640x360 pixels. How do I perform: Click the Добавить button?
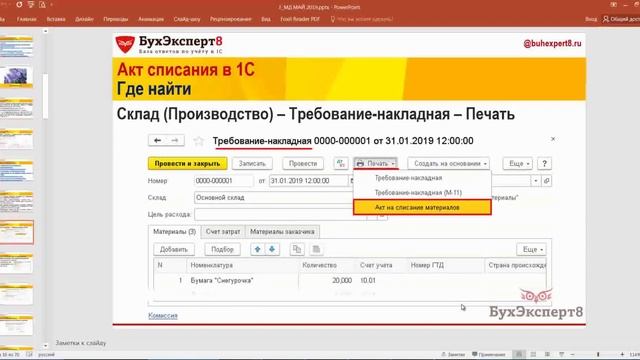[174, 249]
